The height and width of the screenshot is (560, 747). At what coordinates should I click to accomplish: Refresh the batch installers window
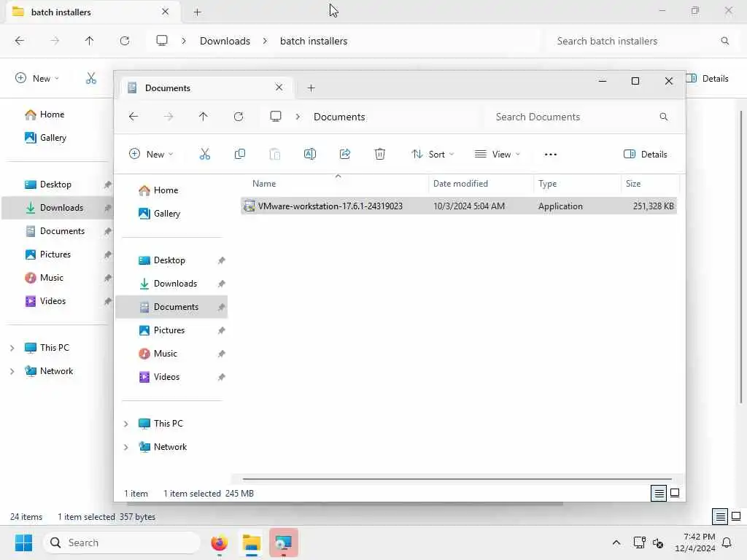pos(125,41)
